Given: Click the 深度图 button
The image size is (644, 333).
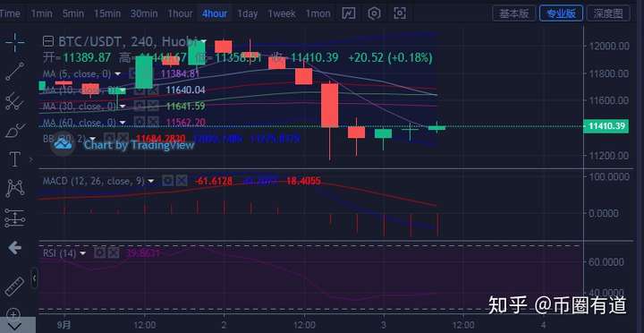Looking at the screenshot, I should (608, 13).
